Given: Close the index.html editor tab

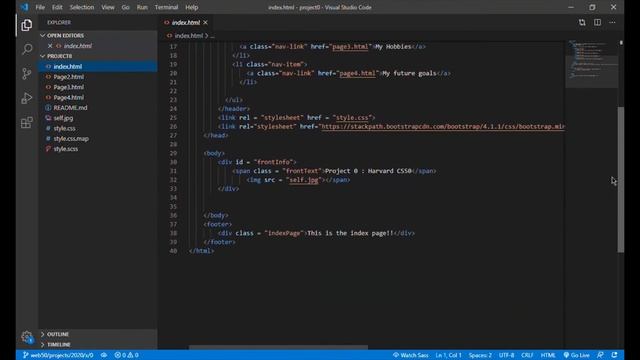Looking at the screenshot, I should (205, 22).
